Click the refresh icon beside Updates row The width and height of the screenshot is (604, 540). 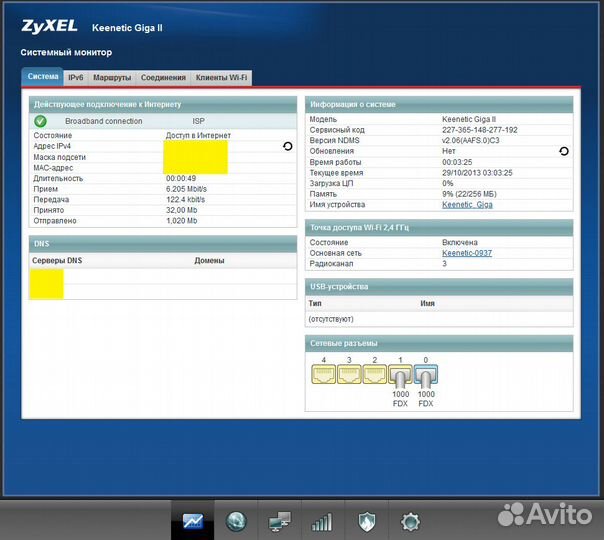point(563,151)
